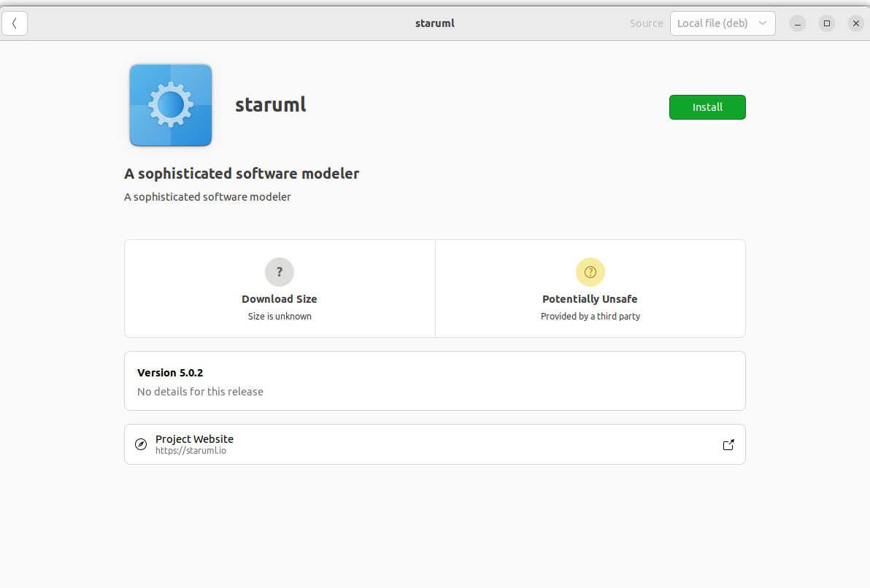Minimize the software window
Viewport: 870px width, 588px height.
point(798,23)
